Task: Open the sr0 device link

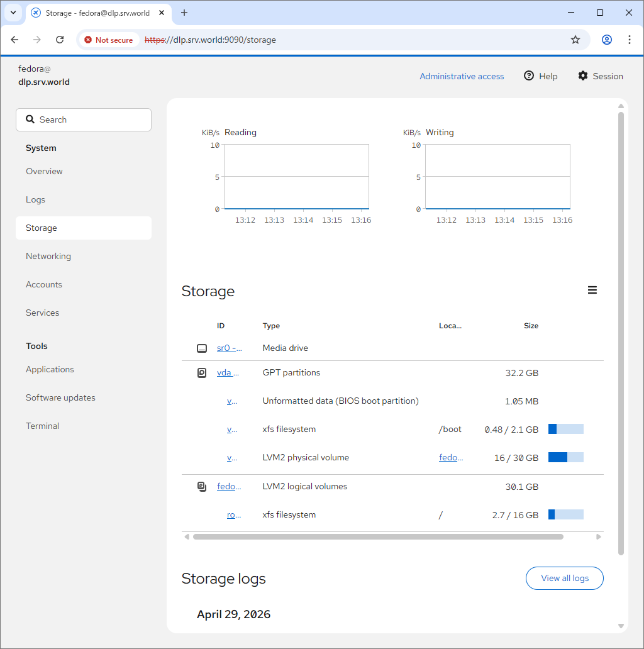Action: point(230,348)
